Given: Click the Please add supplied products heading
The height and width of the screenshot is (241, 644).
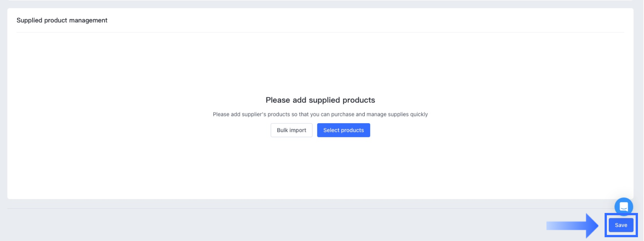Looking at the screenshot, I should (320, 100).
